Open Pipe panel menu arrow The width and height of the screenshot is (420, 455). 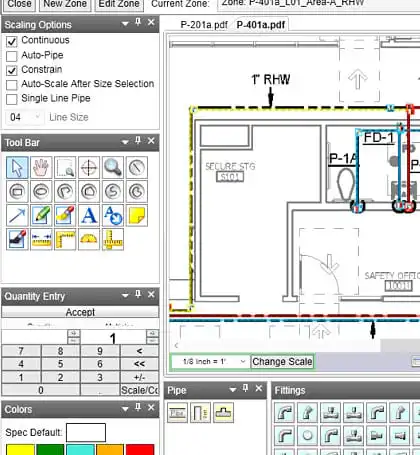click(233, 389)
